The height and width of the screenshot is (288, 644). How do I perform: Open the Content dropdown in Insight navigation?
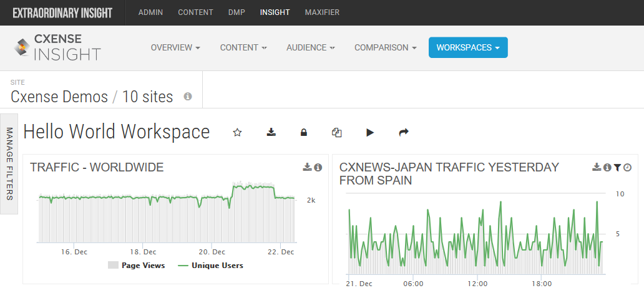[x=243, y=47]
